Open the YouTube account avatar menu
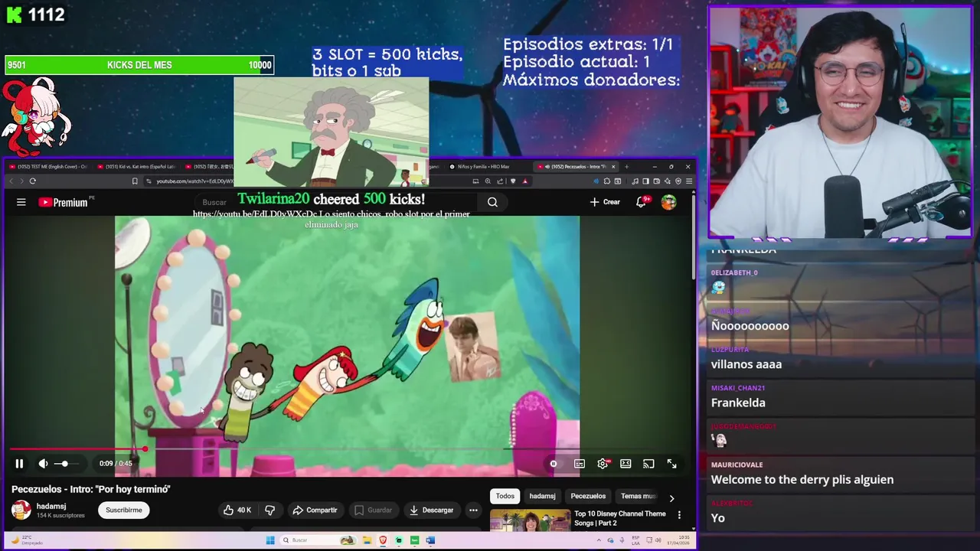This screenshot has width=980, height=551. click(x=669, y=202)
